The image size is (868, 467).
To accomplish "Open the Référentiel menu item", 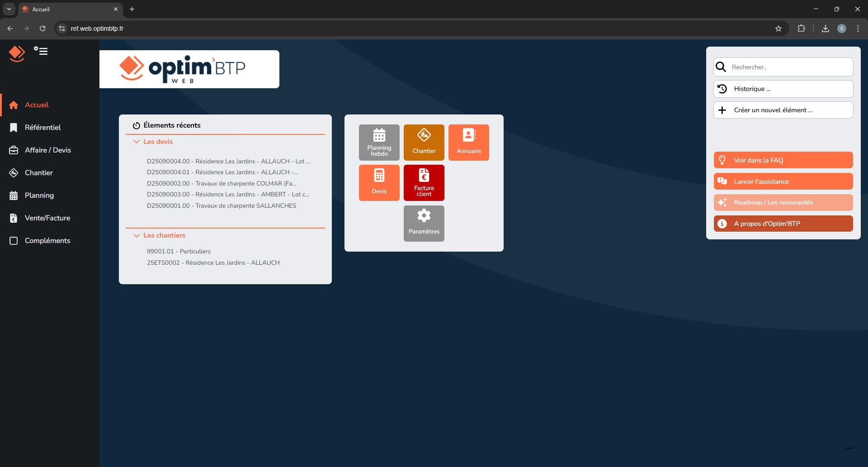I will coord(43,127).
